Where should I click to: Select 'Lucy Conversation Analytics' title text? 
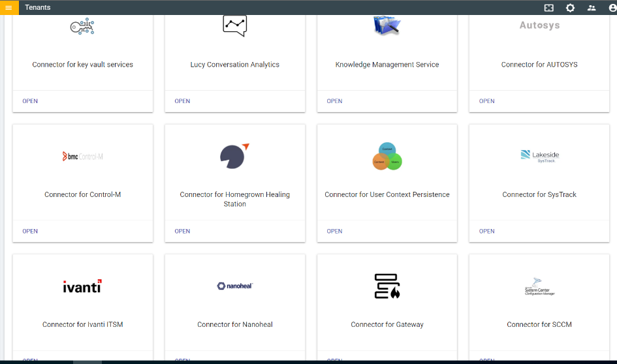click(x=235, y=65)
